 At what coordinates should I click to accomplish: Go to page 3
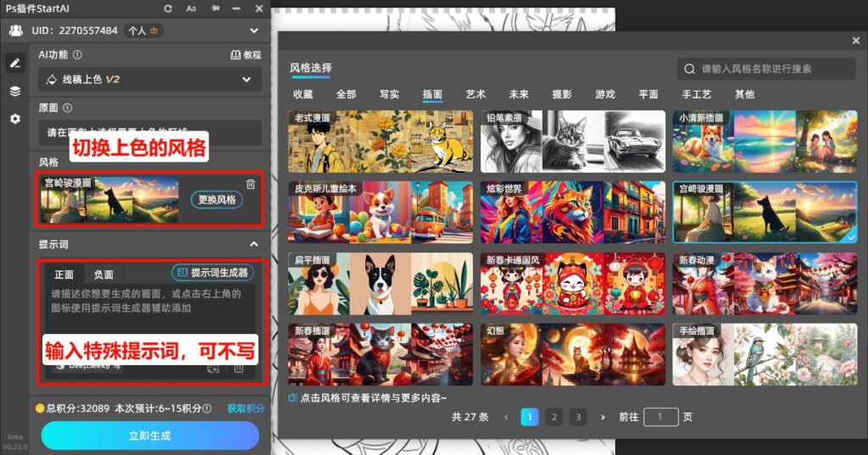578,417
